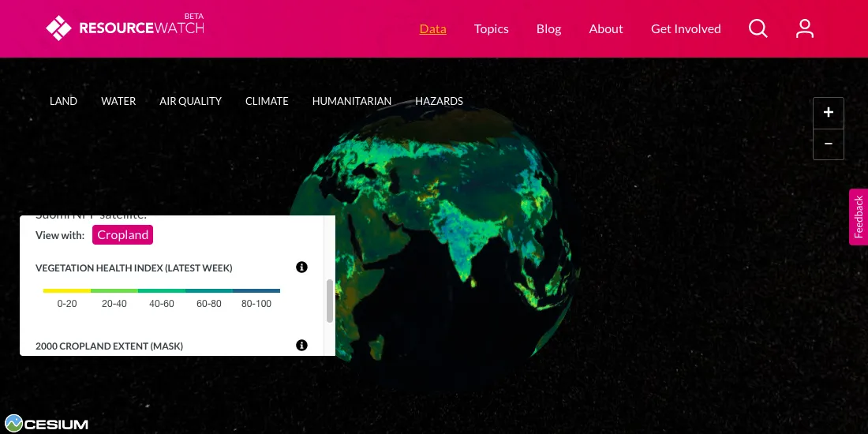Open the About menu
The image size is (868, 434).
[x=605, y=28]
